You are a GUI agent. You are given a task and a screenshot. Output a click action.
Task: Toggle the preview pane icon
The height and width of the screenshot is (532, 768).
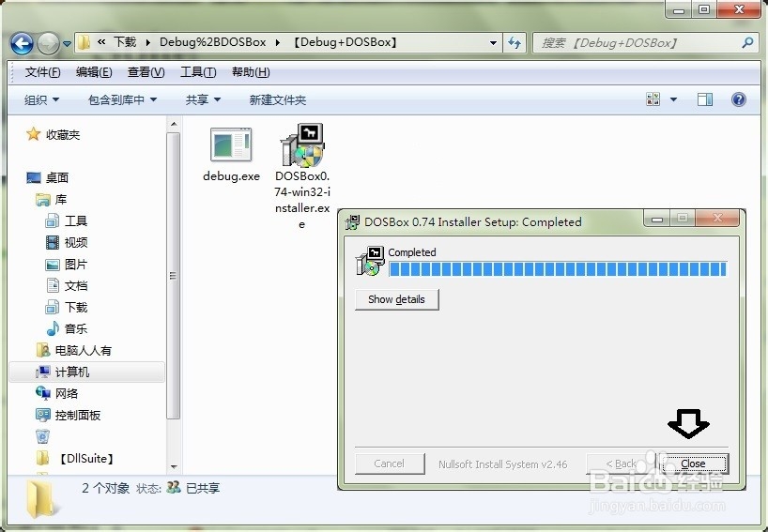(705, 99)
